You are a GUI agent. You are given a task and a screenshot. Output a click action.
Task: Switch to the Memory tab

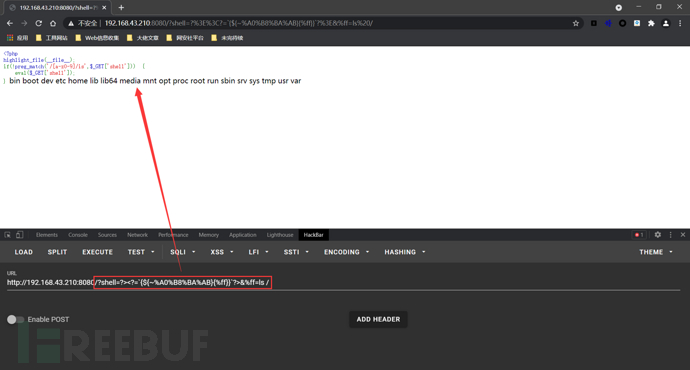(209, 235)
